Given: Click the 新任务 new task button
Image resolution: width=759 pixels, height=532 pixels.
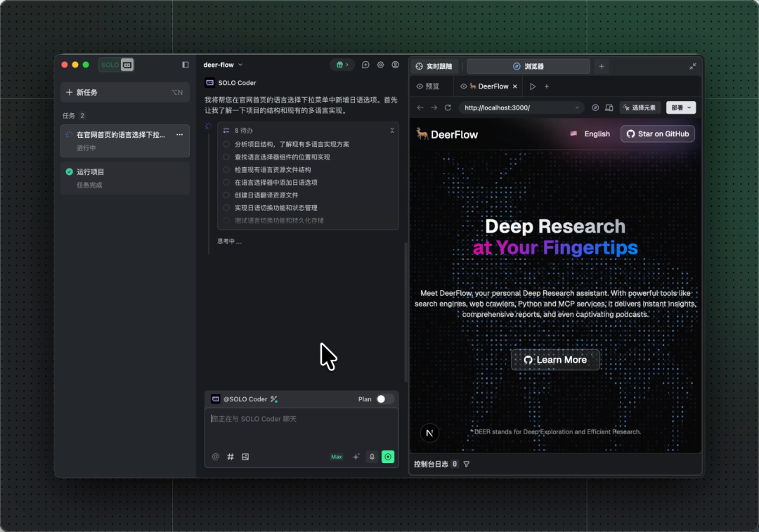Looking at the screenshot, I should [124, 92].
